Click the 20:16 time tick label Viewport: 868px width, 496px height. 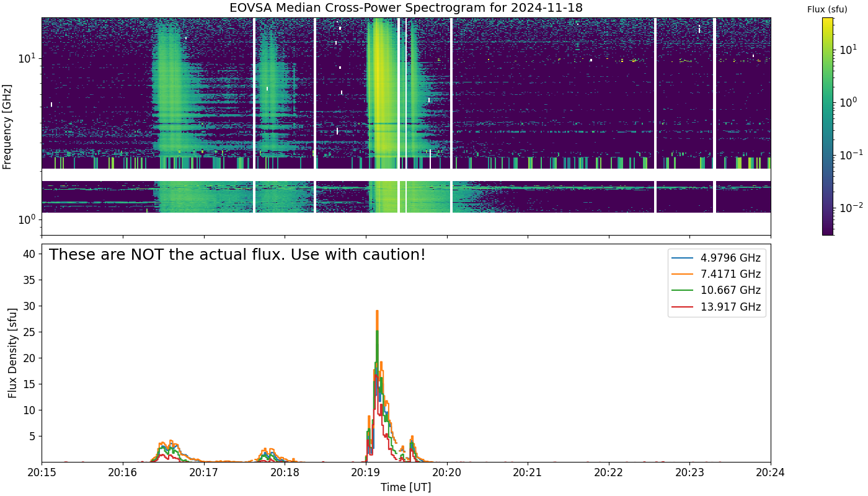(123, 472)
